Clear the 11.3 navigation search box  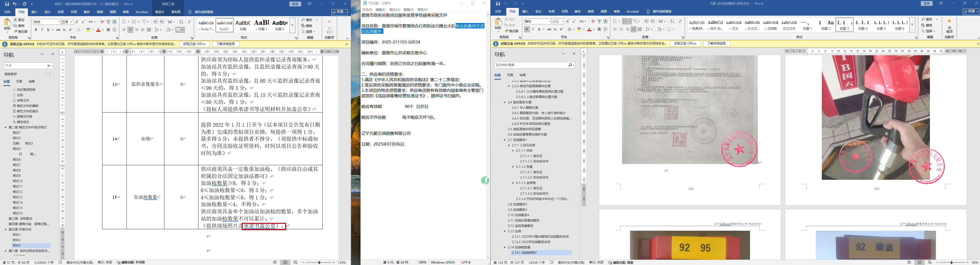(48, 66)
